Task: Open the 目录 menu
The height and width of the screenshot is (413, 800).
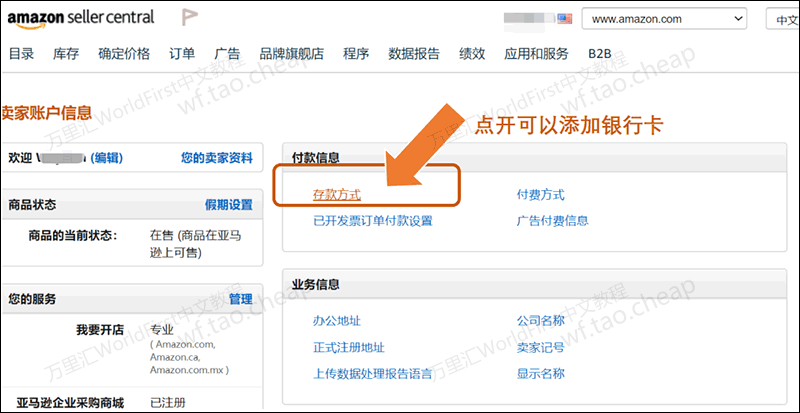Action: [21, 54]
